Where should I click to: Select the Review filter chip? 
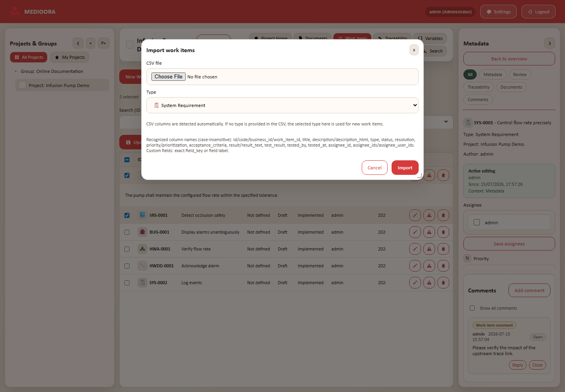coord(520,74)
